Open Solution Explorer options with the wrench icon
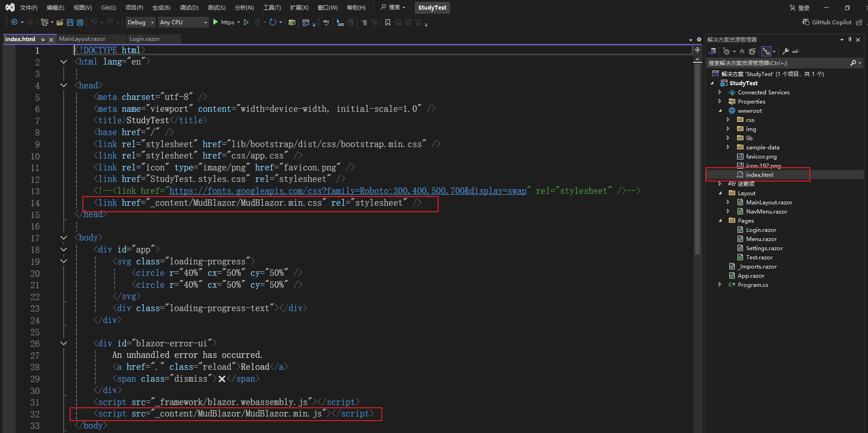 [x=786, y=51]
